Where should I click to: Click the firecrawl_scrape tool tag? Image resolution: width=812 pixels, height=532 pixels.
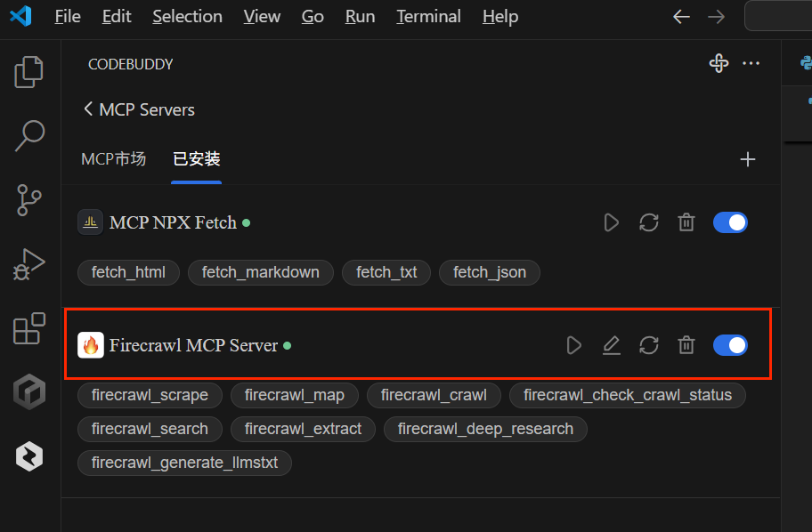[150, 395]
